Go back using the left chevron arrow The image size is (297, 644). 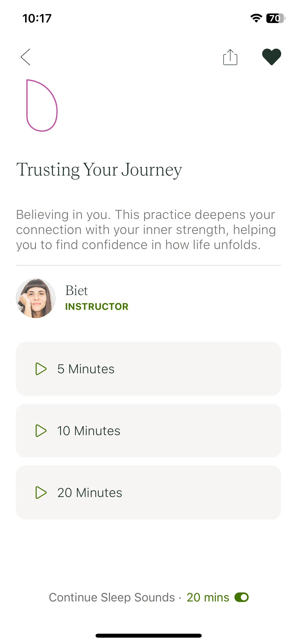tap(26, 57)
